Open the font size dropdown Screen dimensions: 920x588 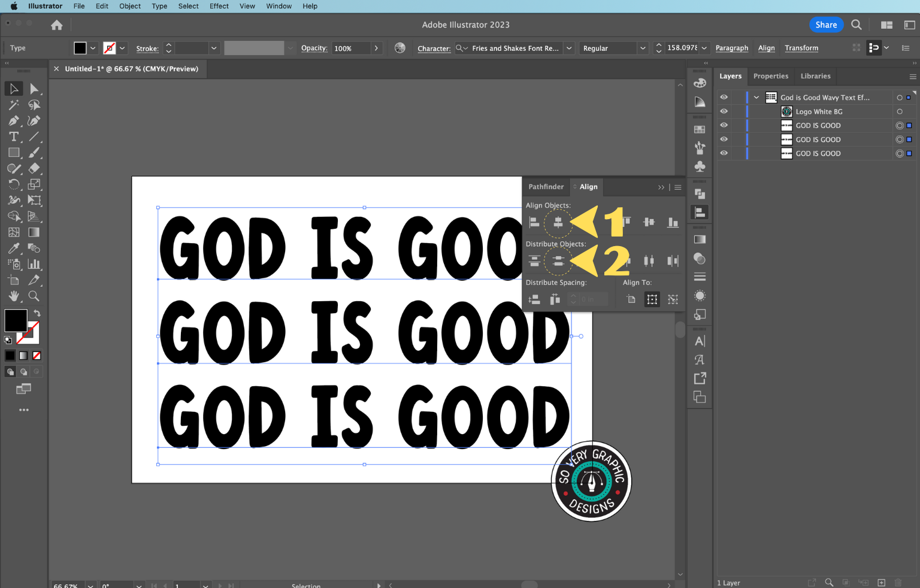[704, 48]
